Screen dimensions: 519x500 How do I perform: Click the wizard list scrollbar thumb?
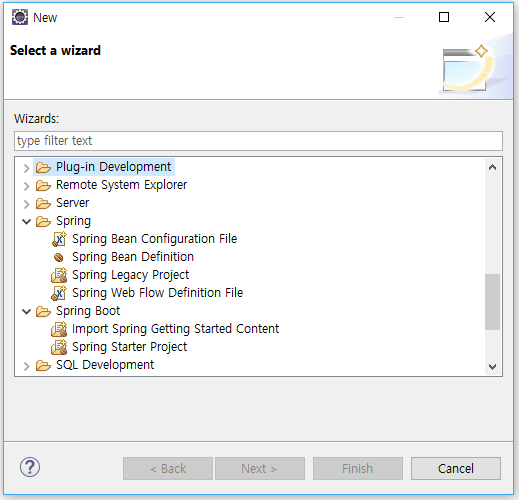pos(492,302)
